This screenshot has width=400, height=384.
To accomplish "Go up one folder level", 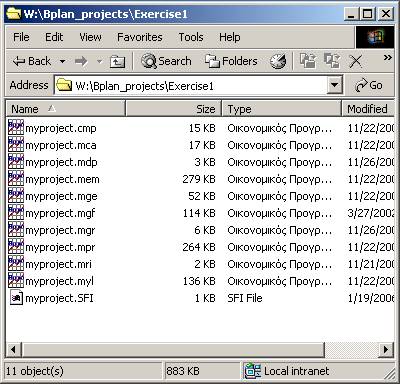I will tap(117, 62).
